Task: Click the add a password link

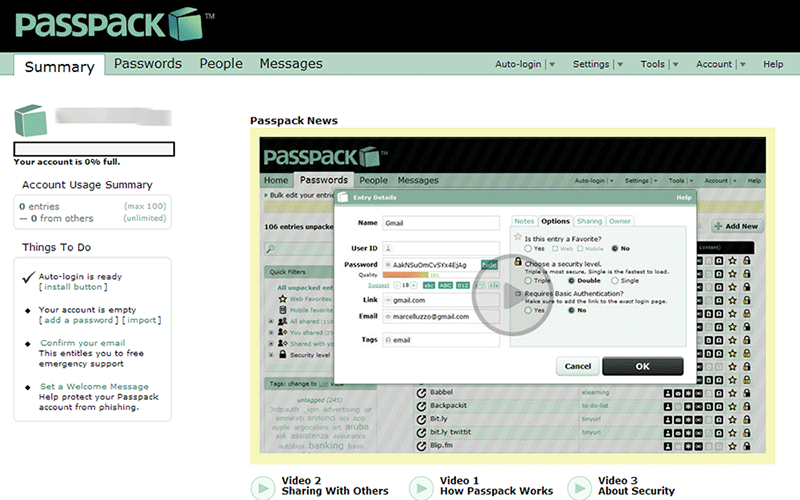Action: coord(79,320)
